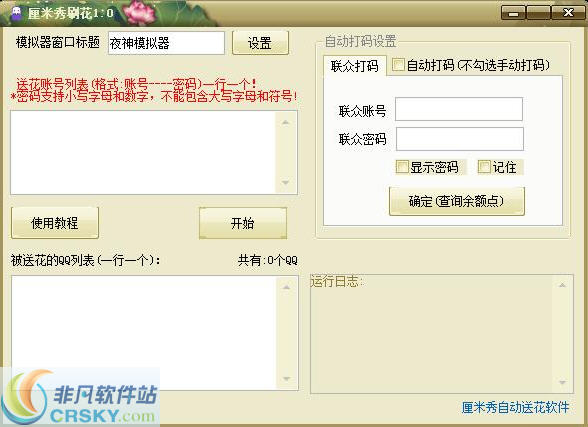Click the 设置 button

(260, 43)
